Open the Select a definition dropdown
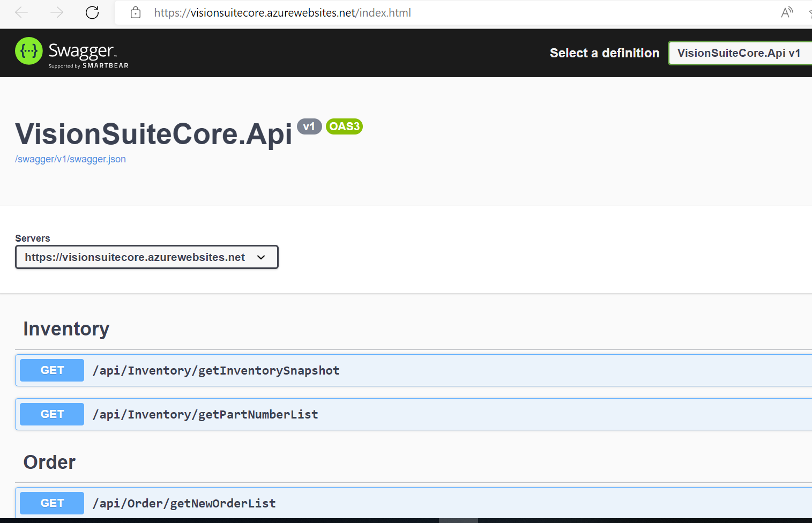Screen dimensions: 812x523 [740, 53]
